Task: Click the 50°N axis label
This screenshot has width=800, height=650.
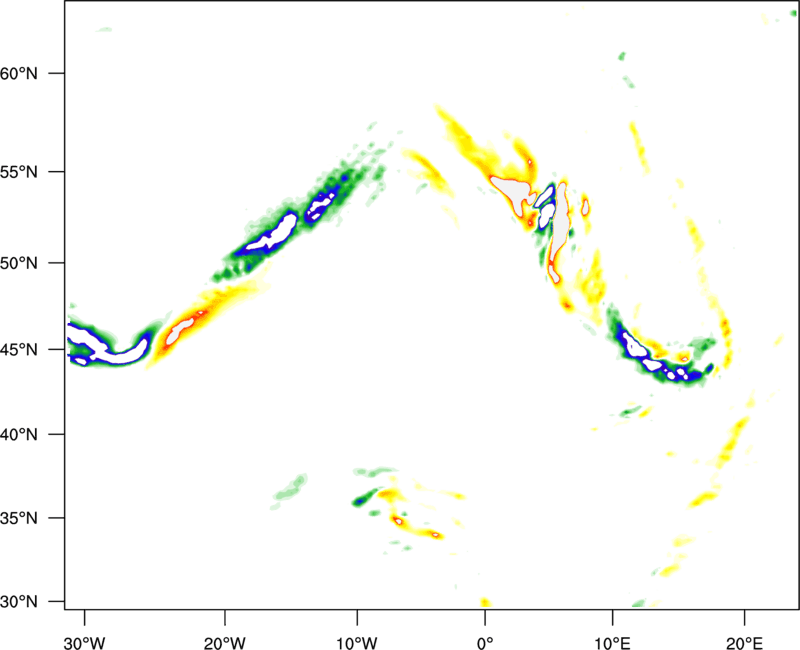Action: point(19,263)
